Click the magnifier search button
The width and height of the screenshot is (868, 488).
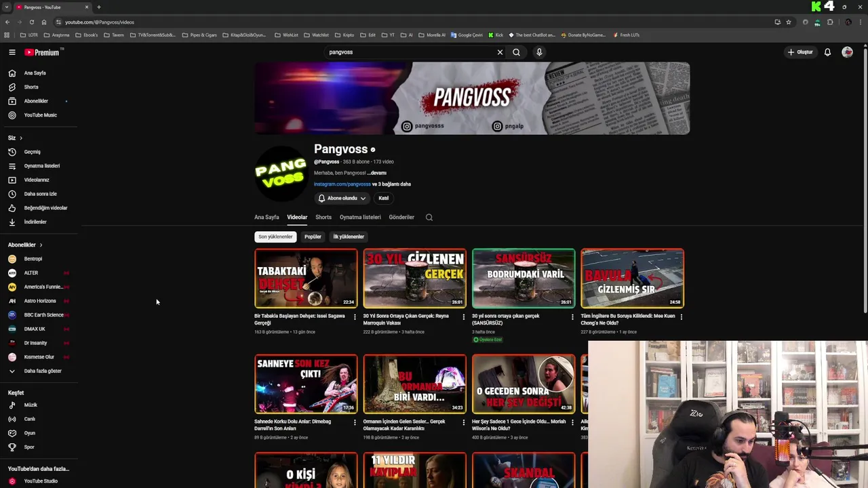516,52
